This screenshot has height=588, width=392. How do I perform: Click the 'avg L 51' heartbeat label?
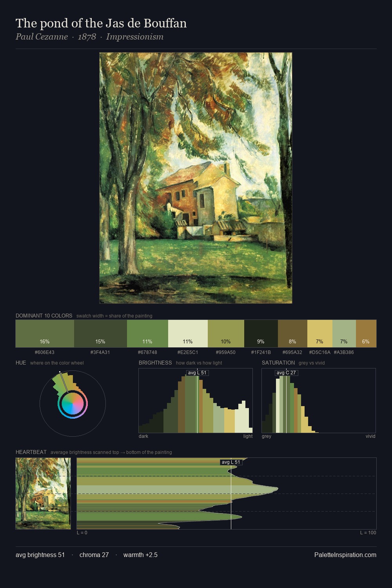tap(231, 462)
